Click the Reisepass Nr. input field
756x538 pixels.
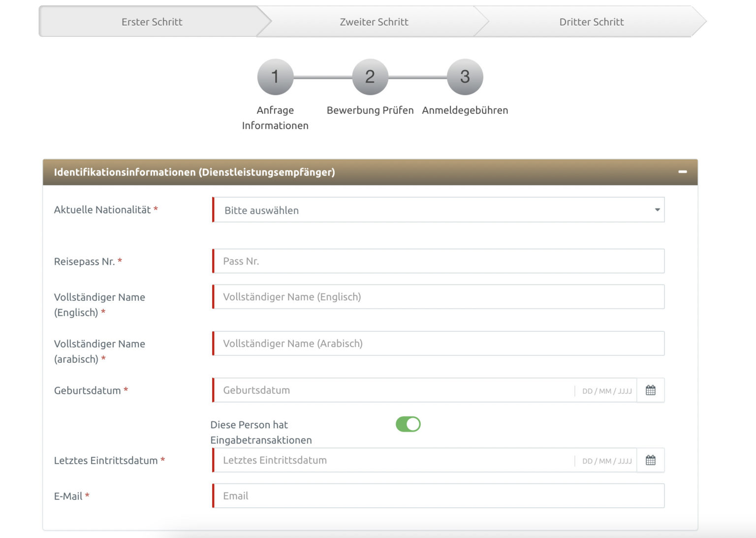[439, 261]
